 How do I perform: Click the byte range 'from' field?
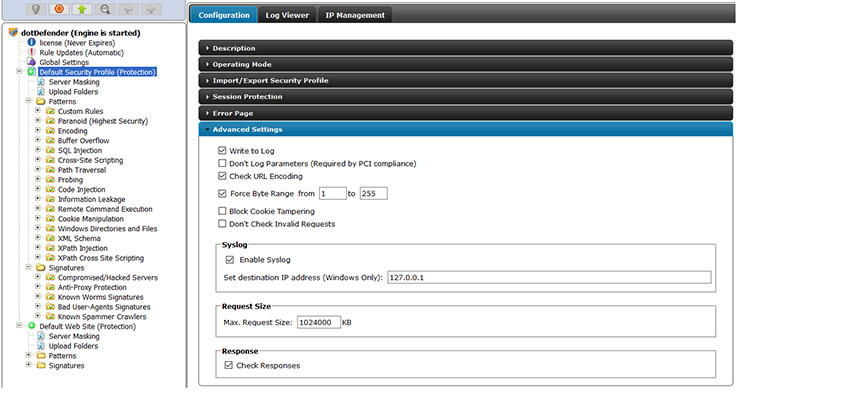[332, 193]
